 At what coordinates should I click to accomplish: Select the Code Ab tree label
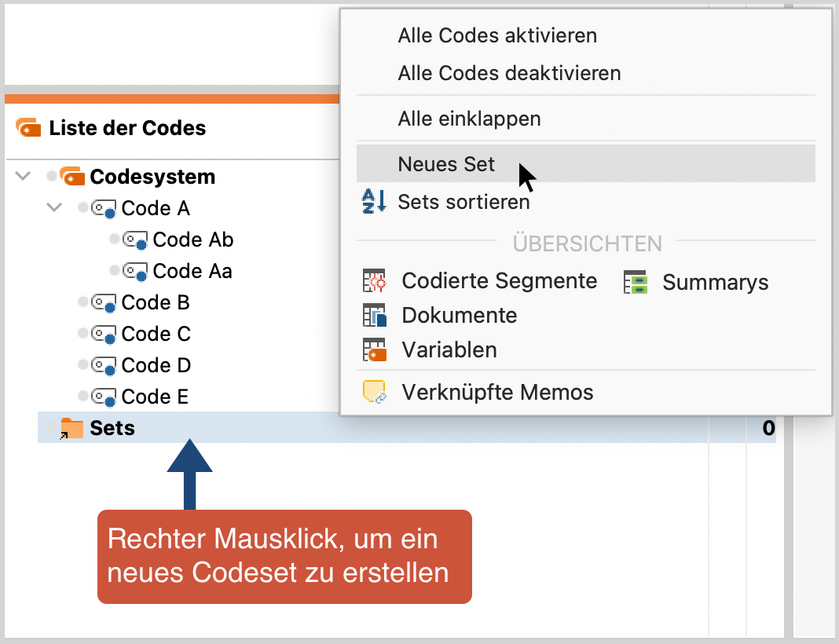(x=193, y=240)
